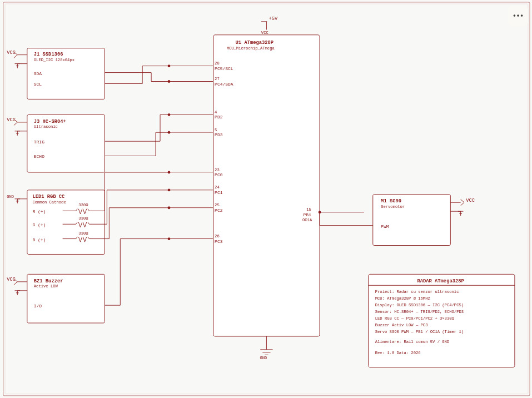The width and height of the screenshot is (532, 398).
Task: Click the B (+) pin on LED1
Action: [39, 240]
